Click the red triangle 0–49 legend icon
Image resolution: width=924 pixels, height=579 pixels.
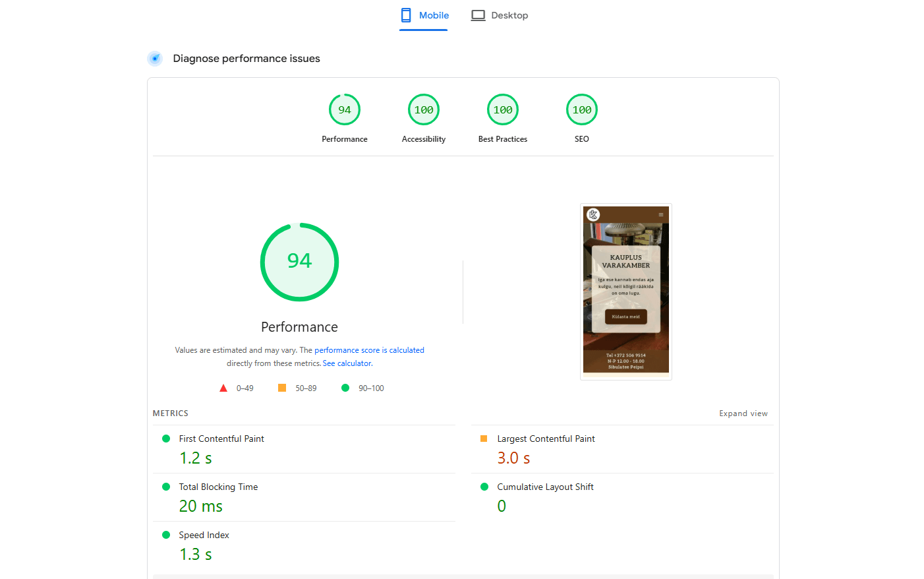pyautogui.click(x=223, y=388)
